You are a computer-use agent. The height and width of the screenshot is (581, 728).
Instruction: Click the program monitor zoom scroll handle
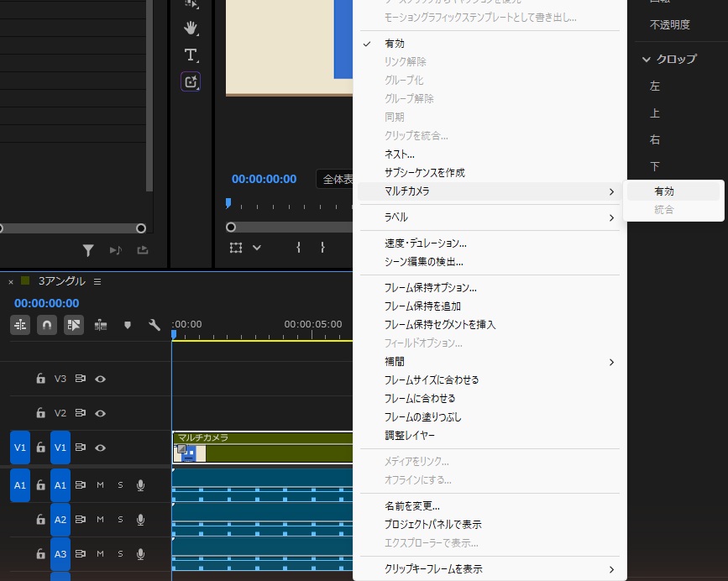tap(231, 228)
